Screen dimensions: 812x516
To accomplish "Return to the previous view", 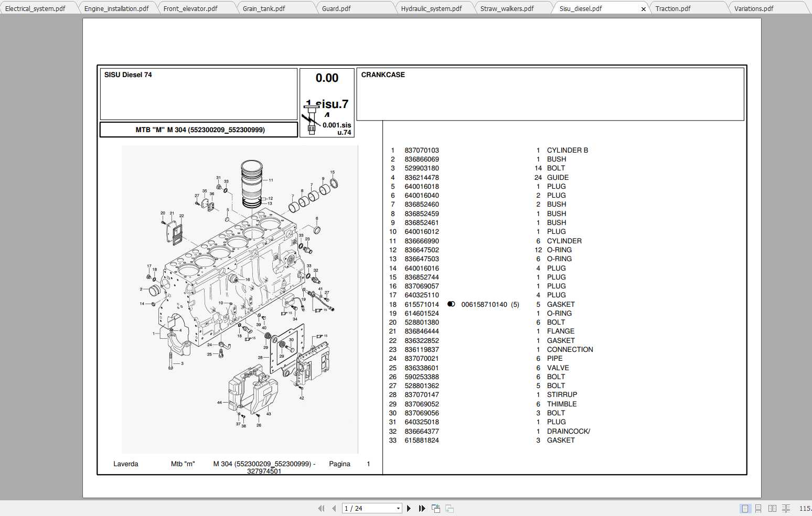I will (435, 508).
